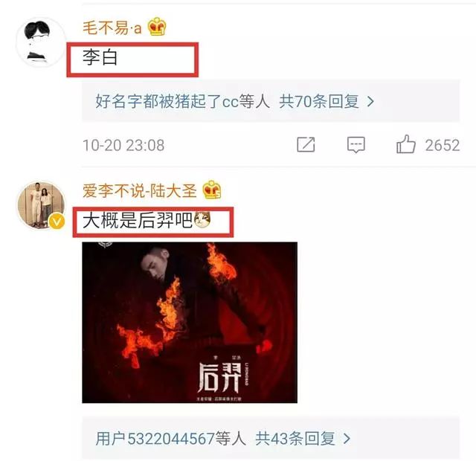Tap the repost icon under 李白 comment

click(x=306, y=144)
